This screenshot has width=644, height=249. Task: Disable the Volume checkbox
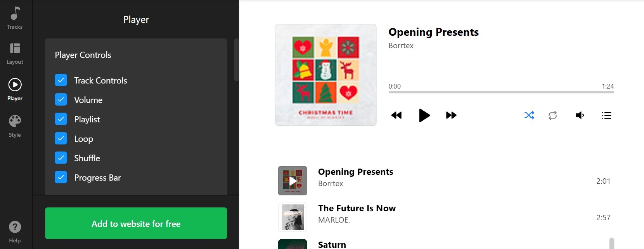61,100
